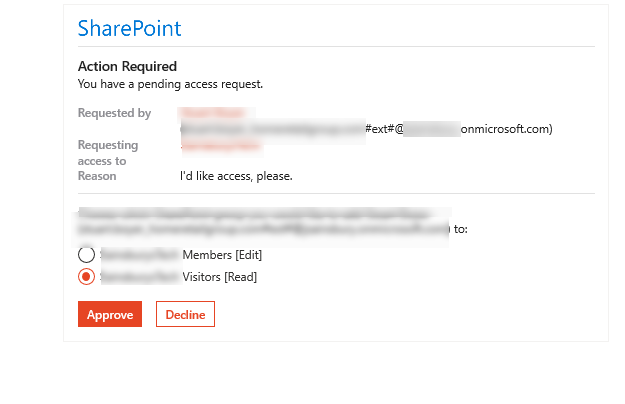
Task: Click the Reason label
Action: 97,176
